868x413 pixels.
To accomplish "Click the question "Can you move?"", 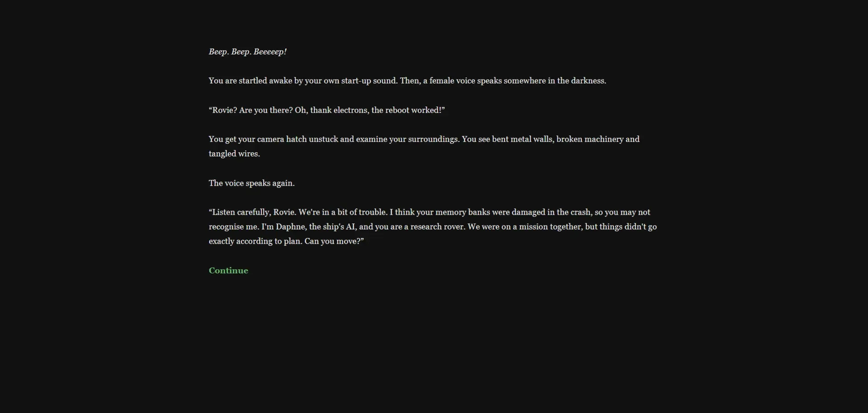I will click(x=334, y=241).
